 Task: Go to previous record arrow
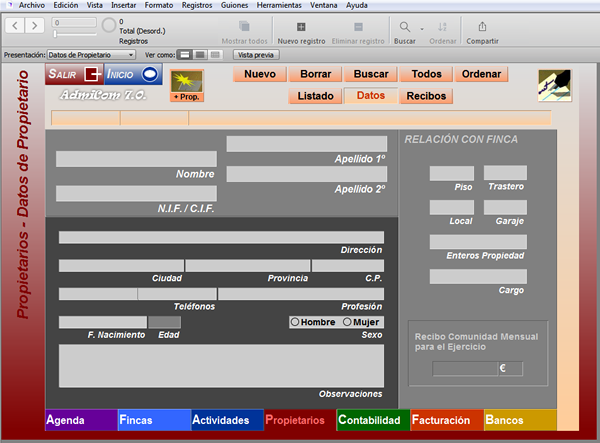click(x=15, y=26)
